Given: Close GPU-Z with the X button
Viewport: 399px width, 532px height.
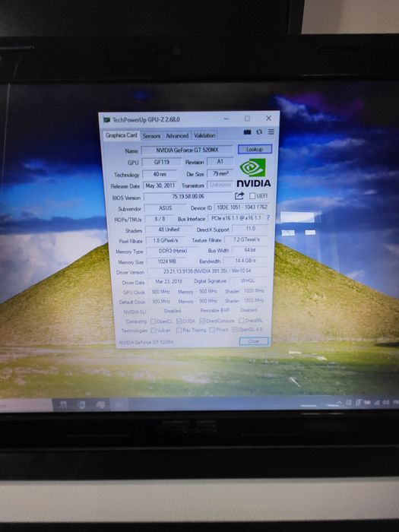Looking at the screenshot, I should [268, 118].
